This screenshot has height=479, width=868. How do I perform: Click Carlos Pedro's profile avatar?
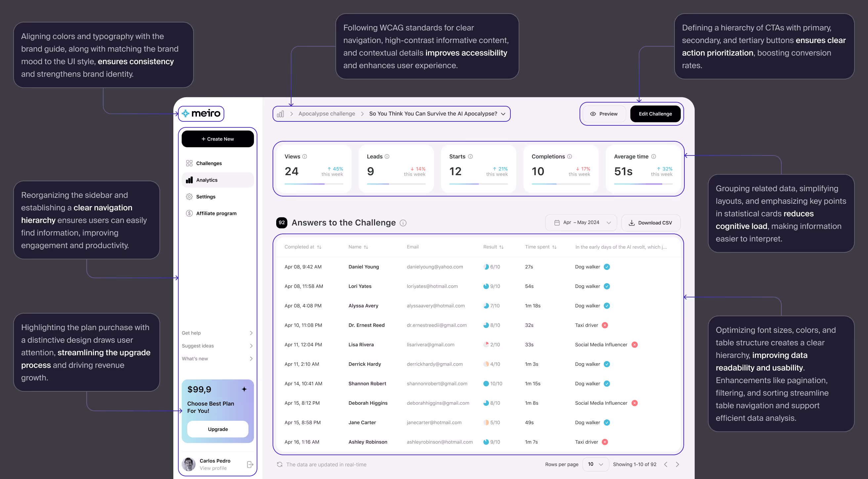[189, 464]
